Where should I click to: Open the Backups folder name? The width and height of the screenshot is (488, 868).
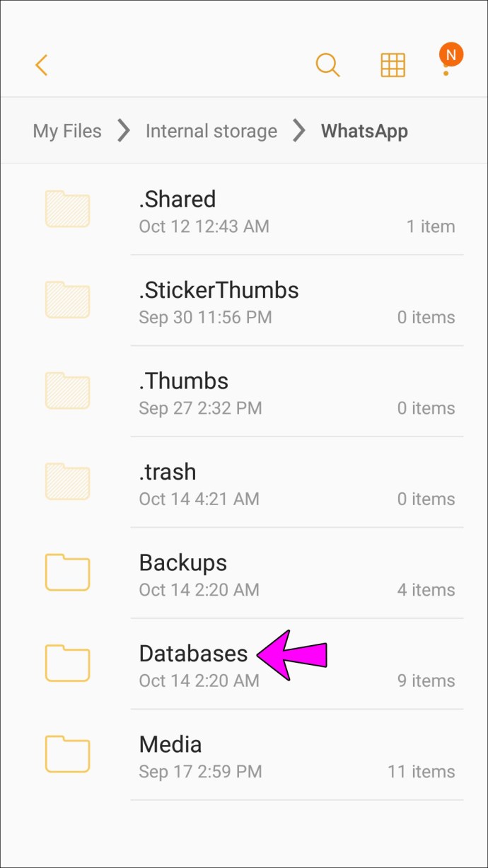coord(183,562)
